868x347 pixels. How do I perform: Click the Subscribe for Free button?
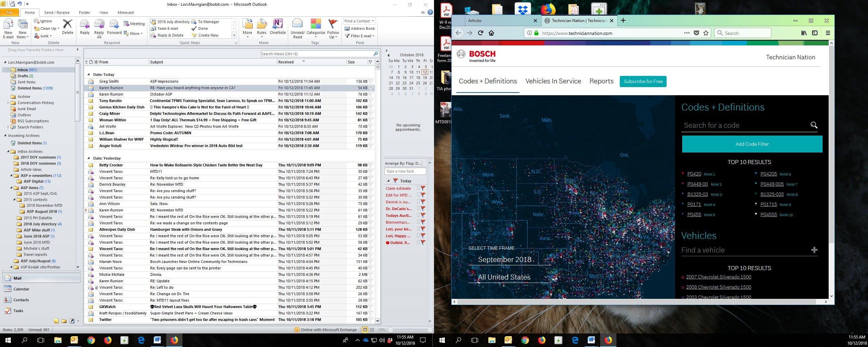click(643, 81)
